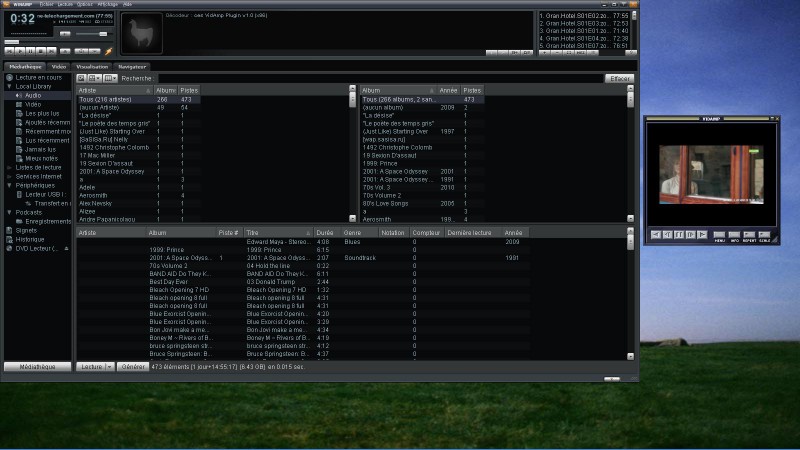Switch to the Médiathèque tab
800x450 pixels.
tap(26, 67)
